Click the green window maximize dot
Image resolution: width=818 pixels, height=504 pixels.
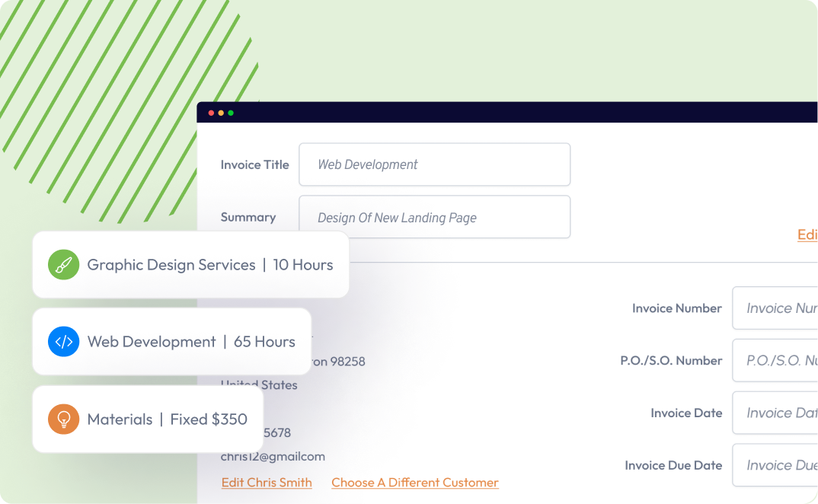click(231, 113)
